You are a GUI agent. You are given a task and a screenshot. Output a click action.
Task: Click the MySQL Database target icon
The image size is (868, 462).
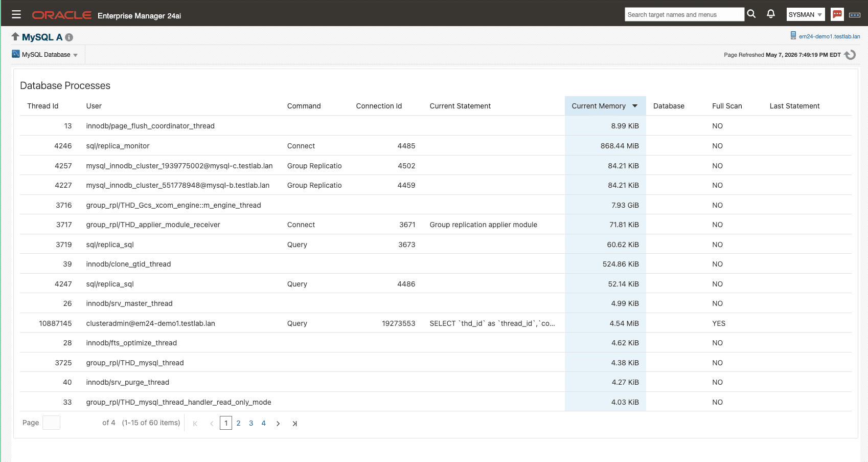(16, 54)
